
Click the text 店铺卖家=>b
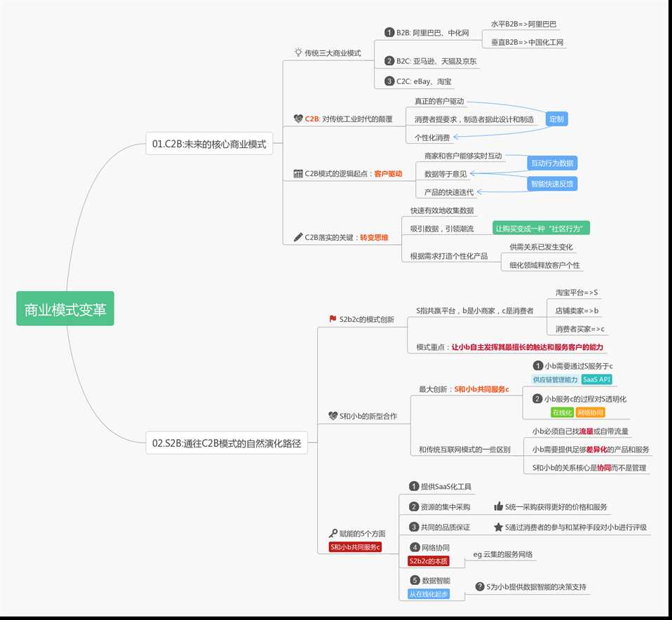577,311
